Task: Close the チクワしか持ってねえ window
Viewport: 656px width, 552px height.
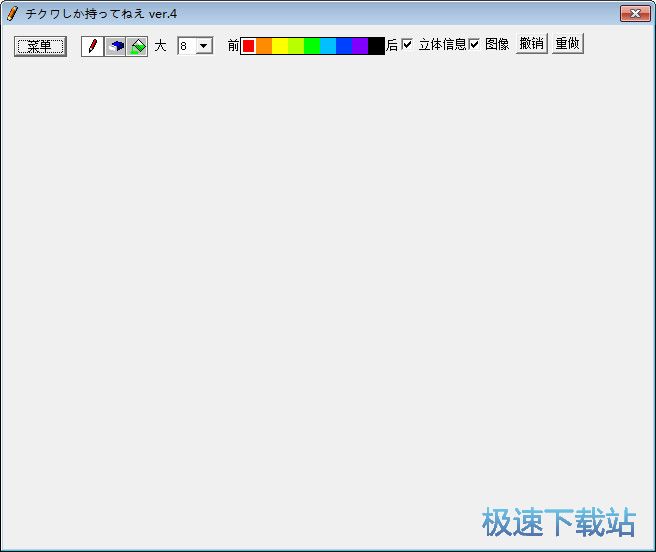Action: (x=635, y=13)
